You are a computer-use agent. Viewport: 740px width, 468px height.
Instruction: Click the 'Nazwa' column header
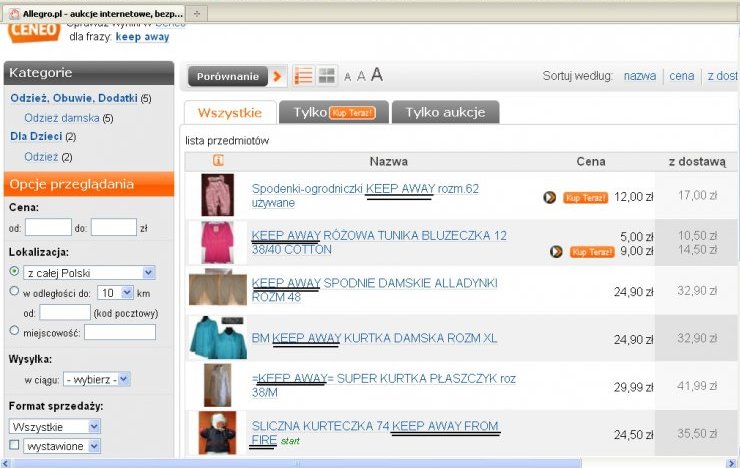point(388,161)
